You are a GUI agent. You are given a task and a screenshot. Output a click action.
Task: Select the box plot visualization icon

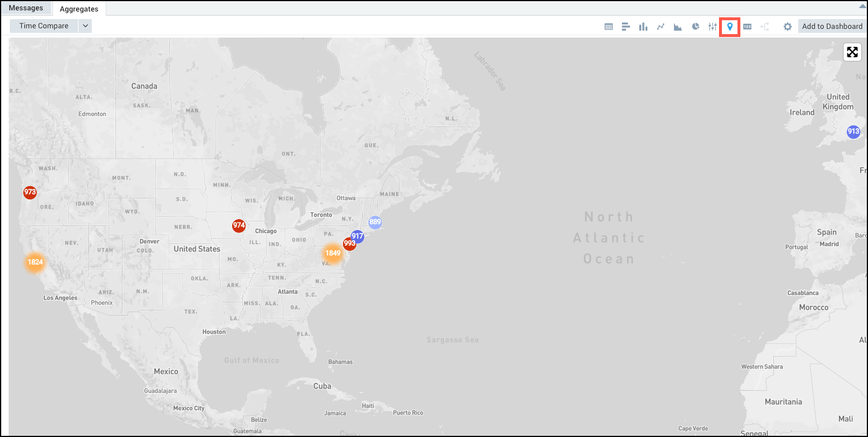(713, 26)
